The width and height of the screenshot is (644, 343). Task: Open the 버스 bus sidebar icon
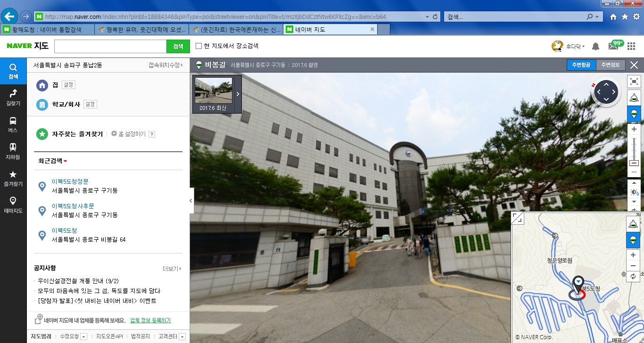click(13, 123)
